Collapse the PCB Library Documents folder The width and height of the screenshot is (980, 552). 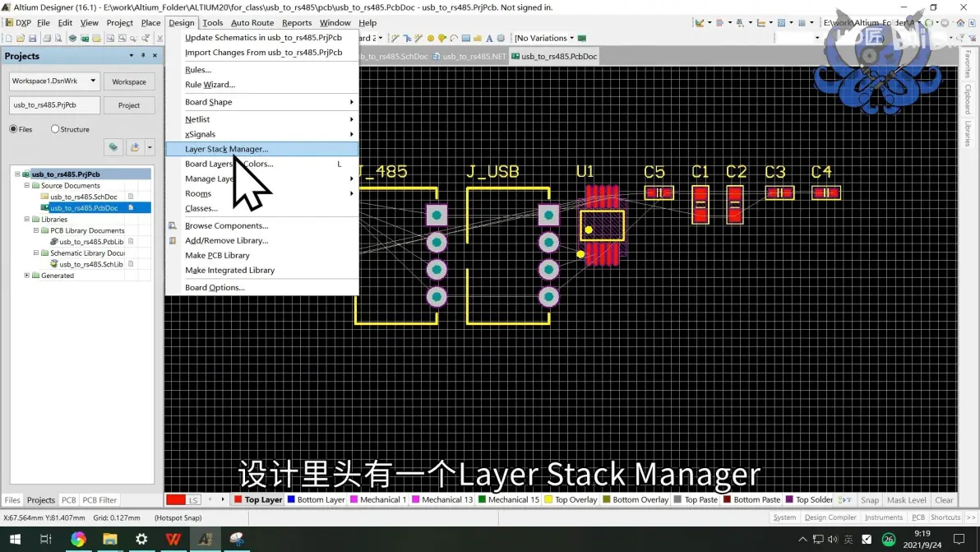pyautogui.click(x=36, y=230)
